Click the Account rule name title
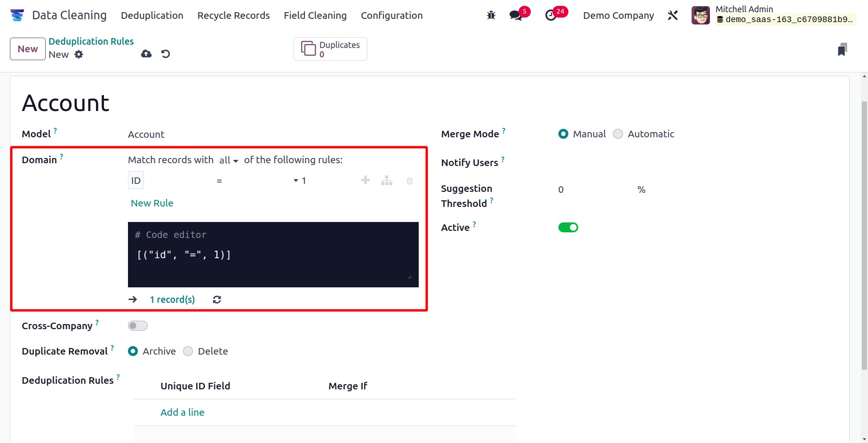The width and height of the screenshot is (868, 443). point(65,103)
